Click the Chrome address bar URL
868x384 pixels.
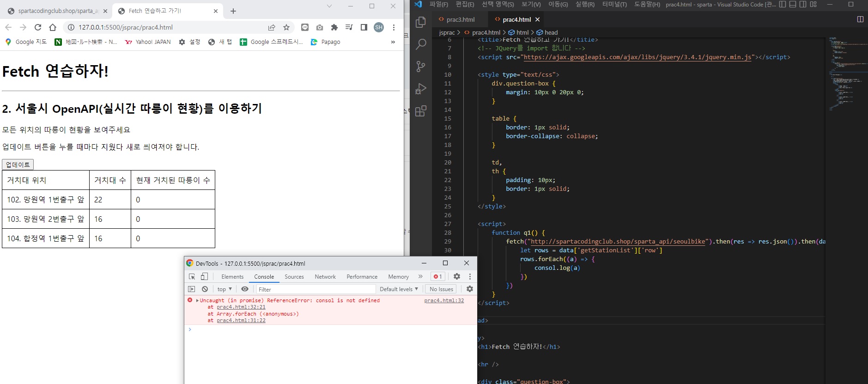click(x=126, y=27)
